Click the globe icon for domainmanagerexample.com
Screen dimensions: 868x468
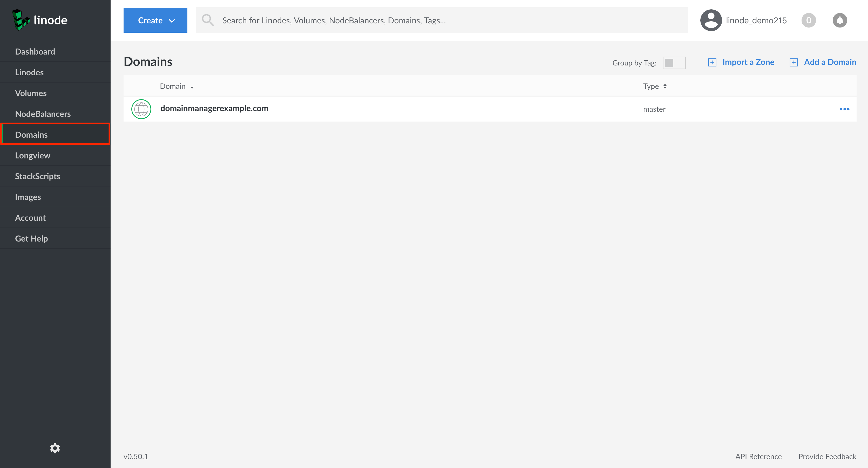tap(141, 109)
